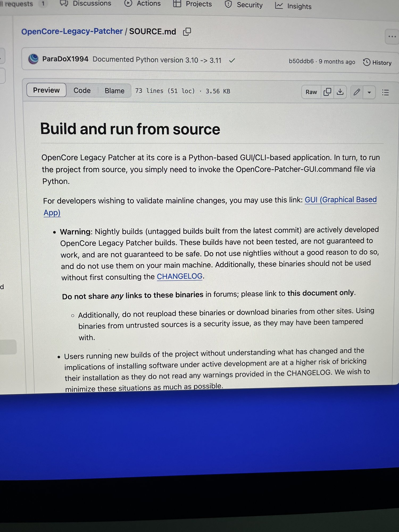
Task: Expand the edit options dropdown arrow
Action: [x=369, y=93]
